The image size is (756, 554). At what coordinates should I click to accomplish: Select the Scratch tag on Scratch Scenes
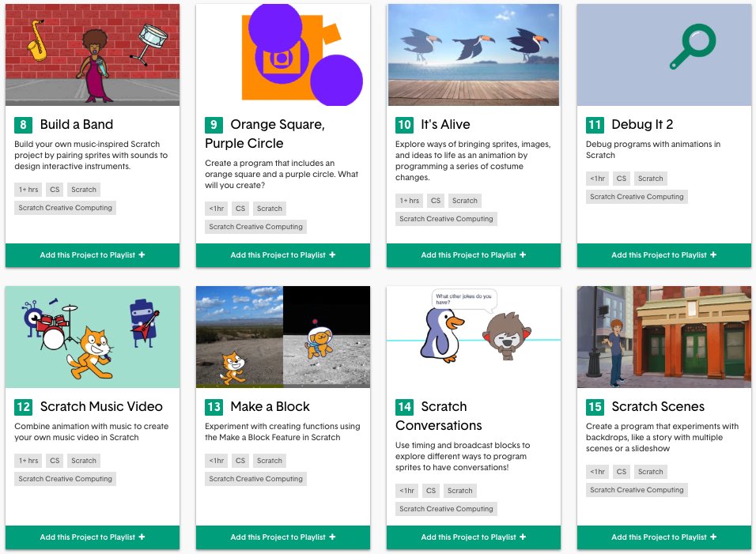pyautogui.click(x=650, y=472)
